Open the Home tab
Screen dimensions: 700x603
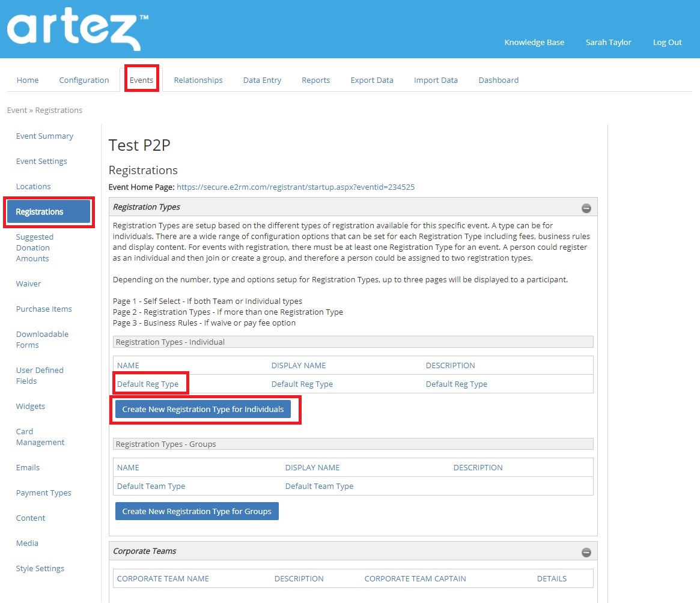[28, 80]
